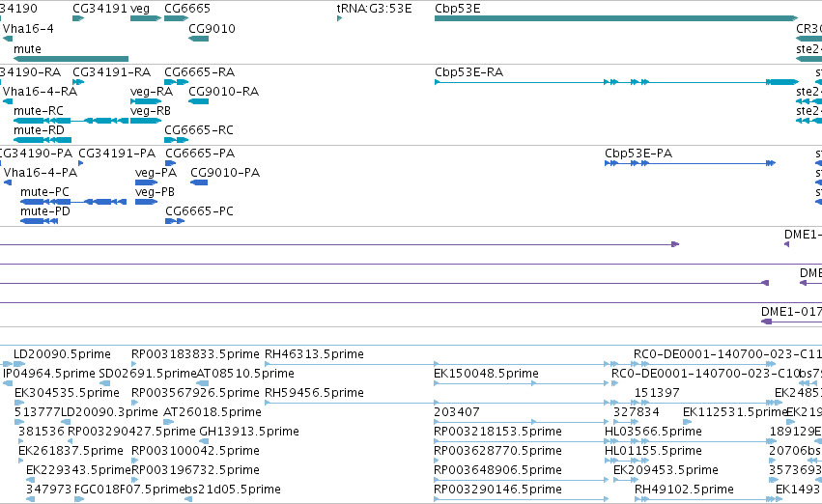Select the veg gene arrow glyph
Viewport: 822px width, 504px height.
146,18
